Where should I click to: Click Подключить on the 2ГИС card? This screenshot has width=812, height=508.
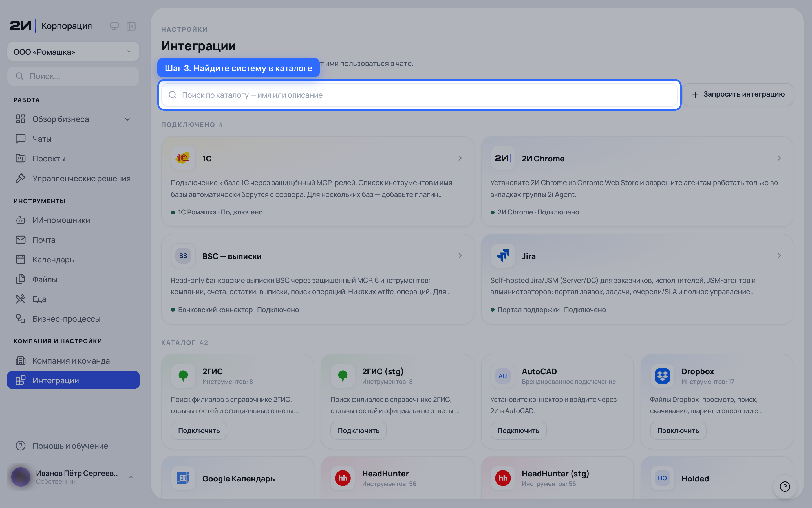199,430
